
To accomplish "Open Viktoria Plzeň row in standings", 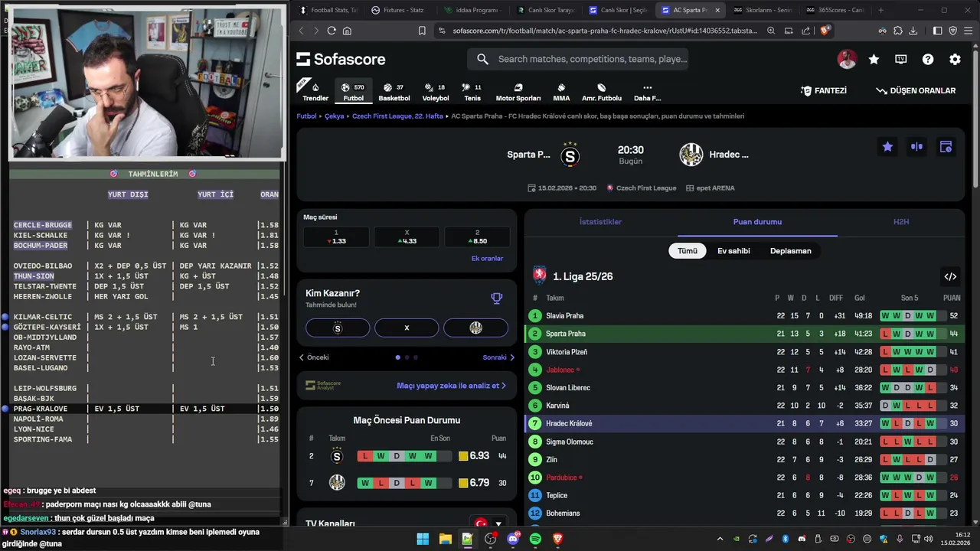I will (x=745, y=352).
